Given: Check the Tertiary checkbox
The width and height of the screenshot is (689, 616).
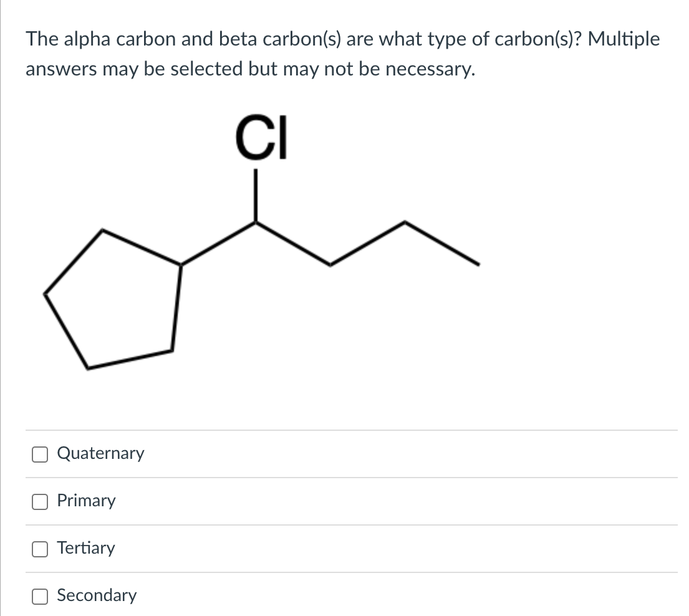Looking at the screenshot, I should (39, 549).
